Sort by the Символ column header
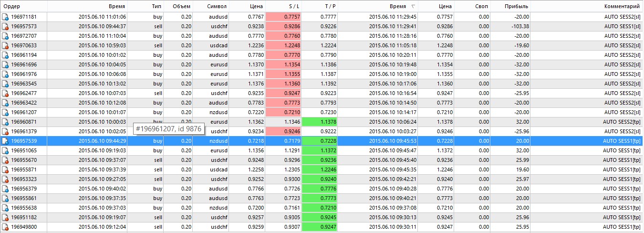Viewport: 644px width, 233px height. (x=212, y=6)
